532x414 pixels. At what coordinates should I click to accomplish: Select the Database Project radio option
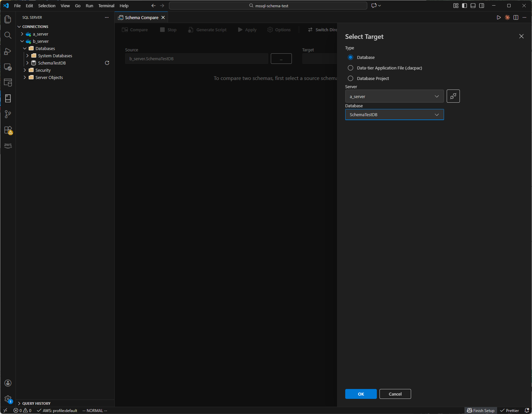click(x=350, y=78)
